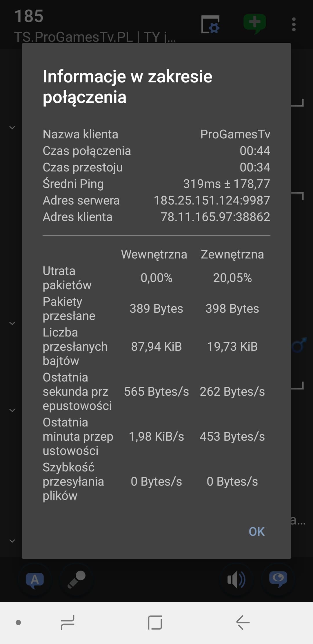Screen dimensions: 313x644
Task: Tap the small dot in navigation bar
Action: click(18, 623)
